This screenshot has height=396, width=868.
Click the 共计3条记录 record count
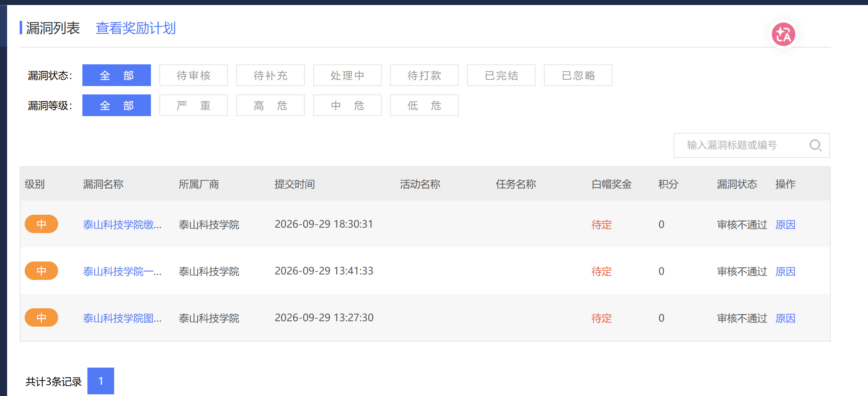54,381
